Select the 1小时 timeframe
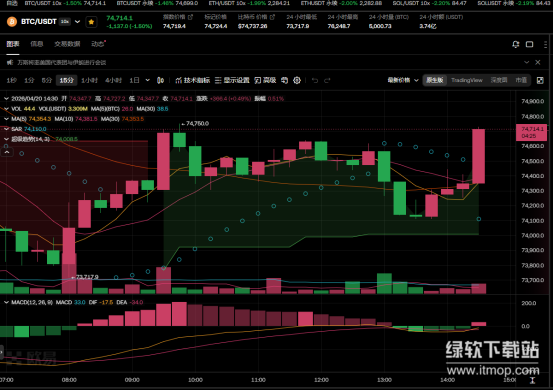 click(89, 81)
